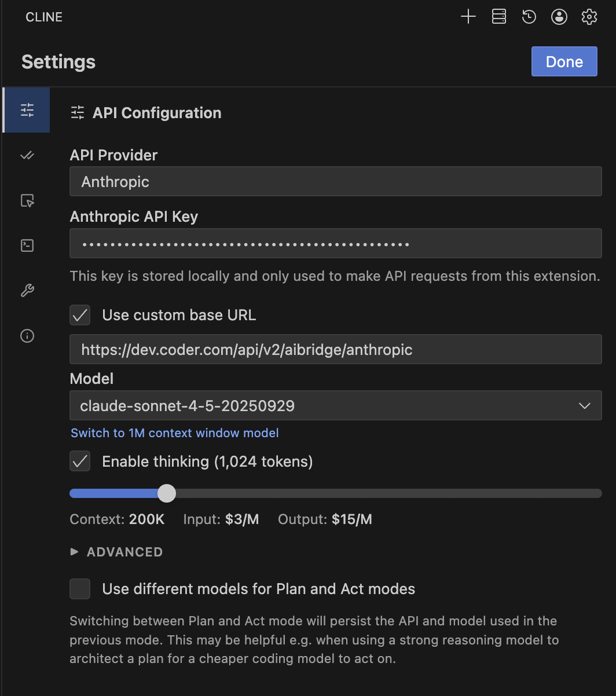Open the Account profile icon

[559, 17]
